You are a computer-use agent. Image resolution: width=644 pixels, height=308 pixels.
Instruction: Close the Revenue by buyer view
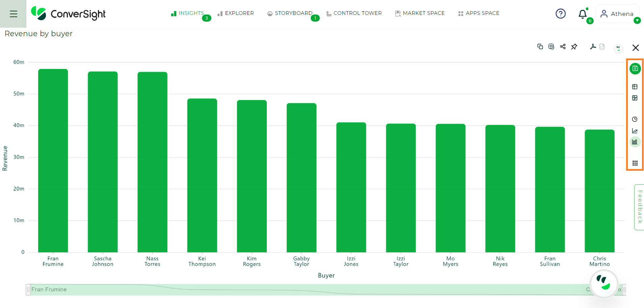click(x=636, y=48)
